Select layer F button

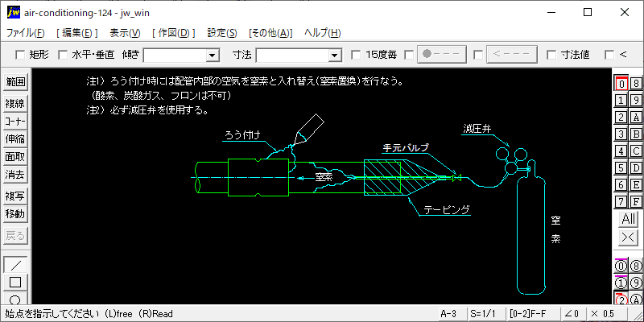(636, 201)
